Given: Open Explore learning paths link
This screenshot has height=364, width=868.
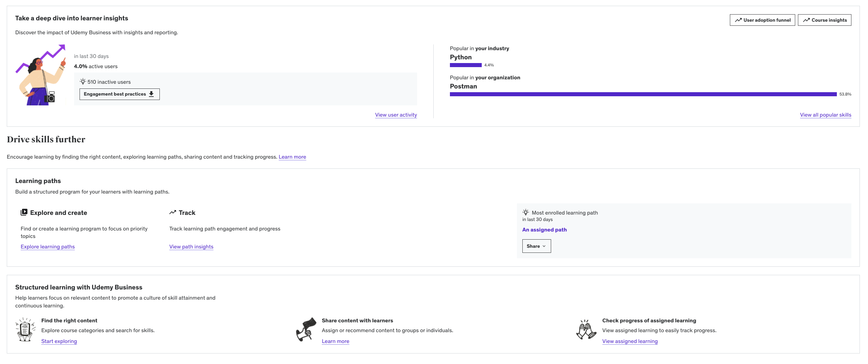Looking at the screenshot, I should point(48,247).
